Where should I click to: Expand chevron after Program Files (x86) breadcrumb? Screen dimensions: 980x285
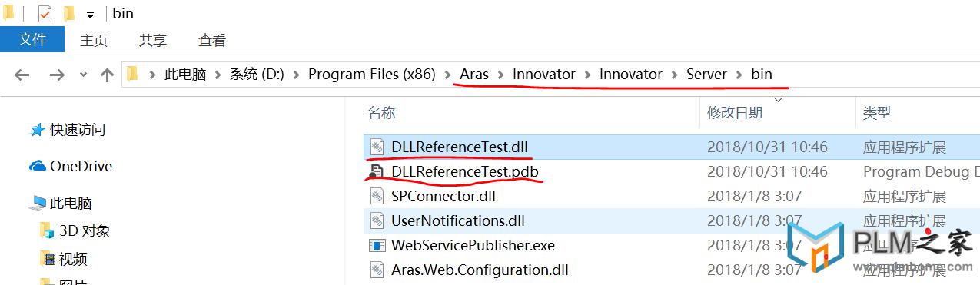pos(447,75)
